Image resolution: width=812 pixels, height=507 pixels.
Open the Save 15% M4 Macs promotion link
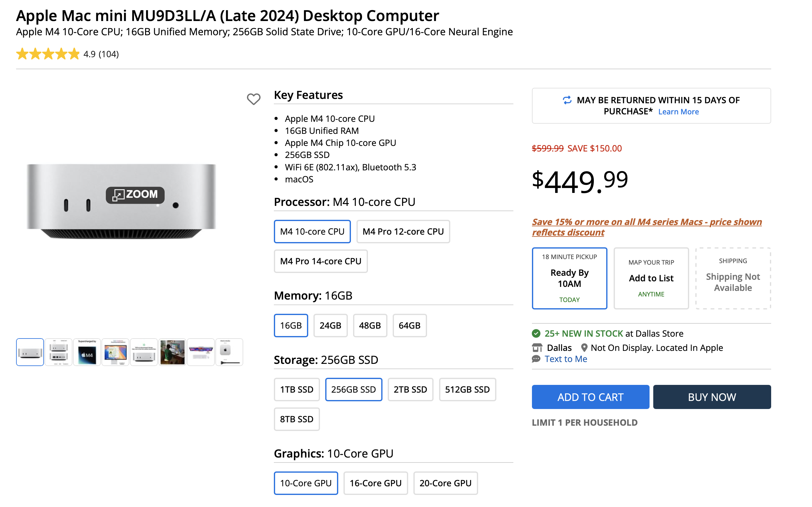click(x=646, y=227)
